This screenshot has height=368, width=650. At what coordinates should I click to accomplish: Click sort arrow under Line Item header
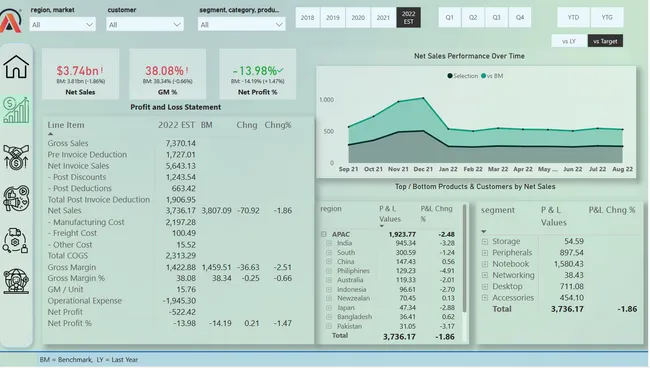51,134
